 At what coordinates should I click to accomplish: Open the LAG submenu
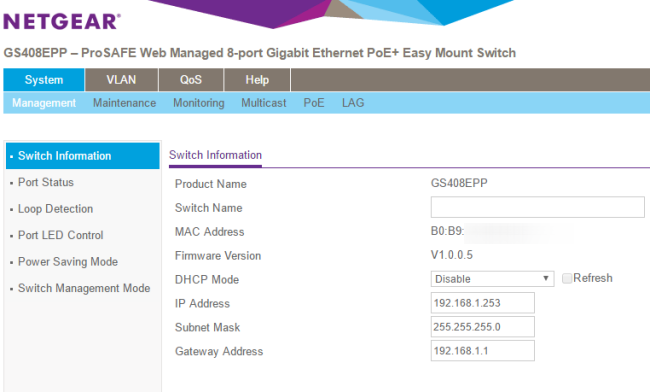point(353,103)
